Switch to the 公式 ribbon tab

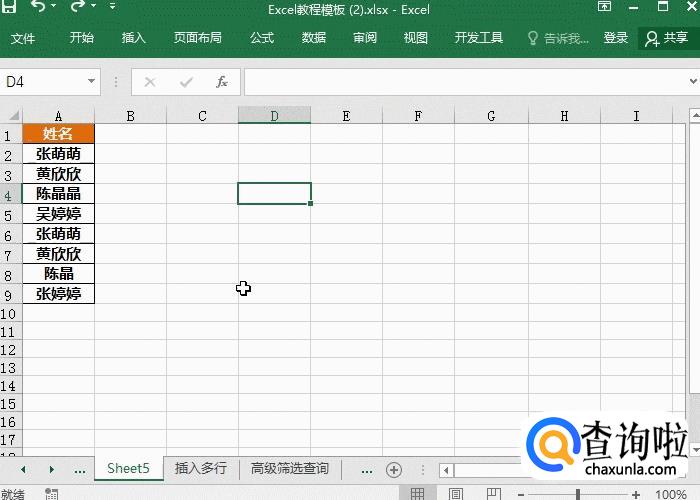262,38
